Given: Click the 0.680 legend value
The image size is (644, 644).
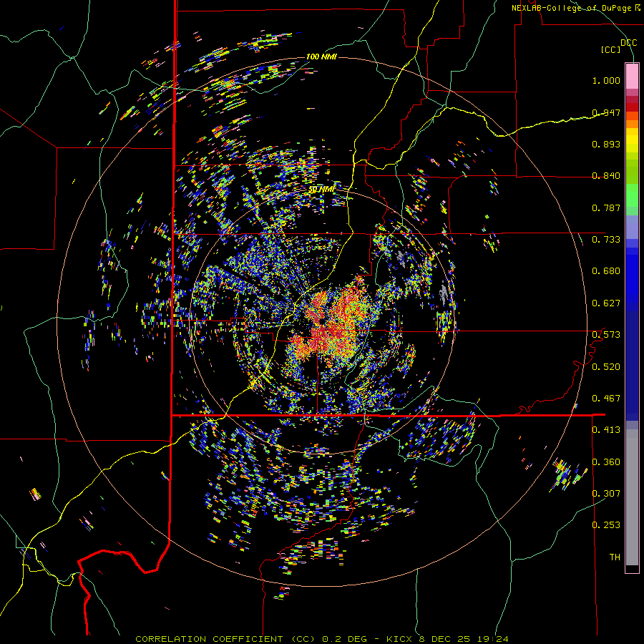Looking at the screenshot, I should [x=606, y=271].
